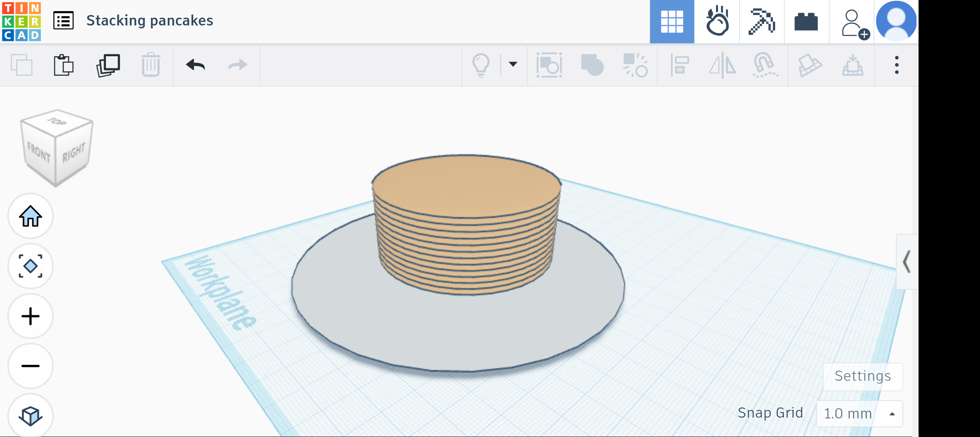Zoom out with minus button

[30, 366]
